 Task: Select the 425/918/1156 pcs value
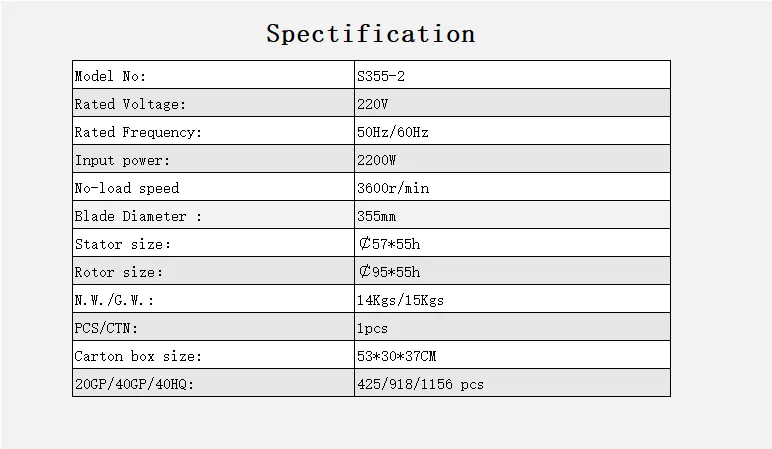pyautogui.click(x=420, y=384)
